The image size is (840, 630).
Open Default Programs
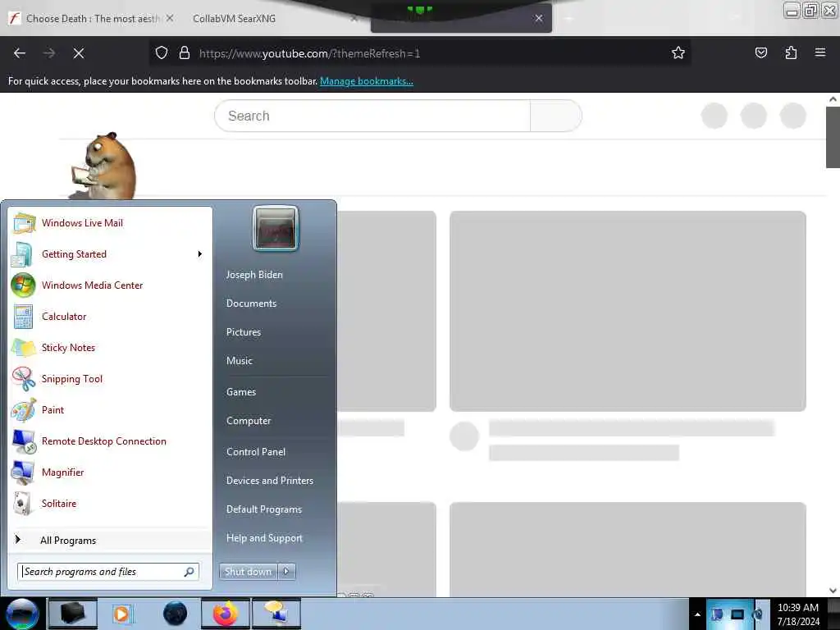point(264,509)
